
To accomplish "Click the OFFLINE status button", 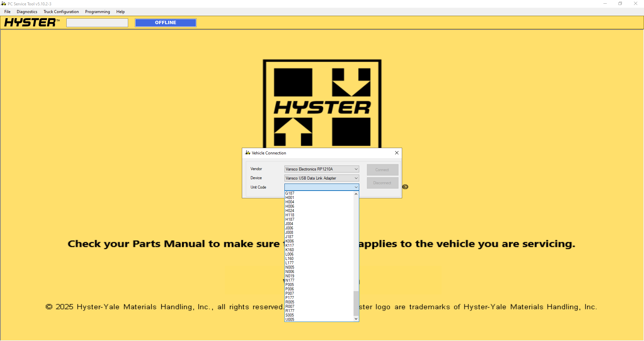I will [x=166, y=22].
